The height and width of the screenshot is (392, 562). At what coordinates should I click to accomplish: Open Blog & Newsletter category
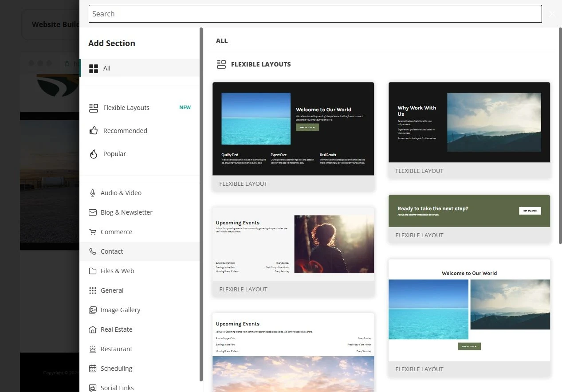tap(140, 212)
